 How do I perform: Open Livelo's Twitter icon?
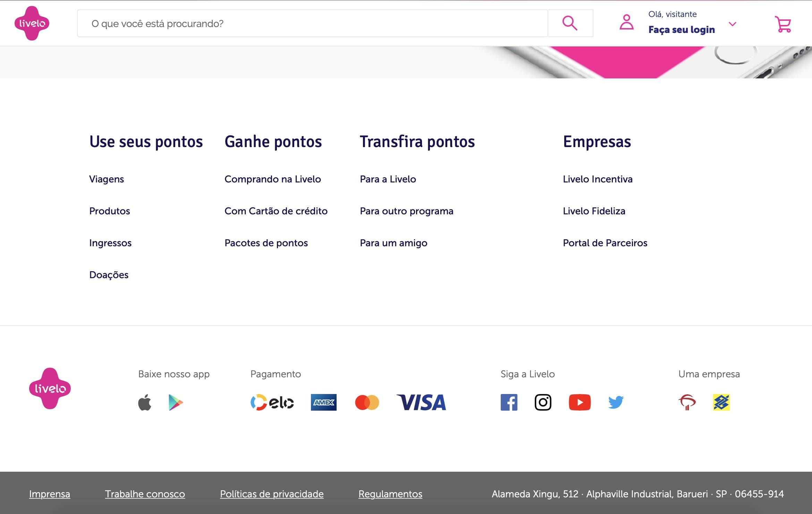616,402
